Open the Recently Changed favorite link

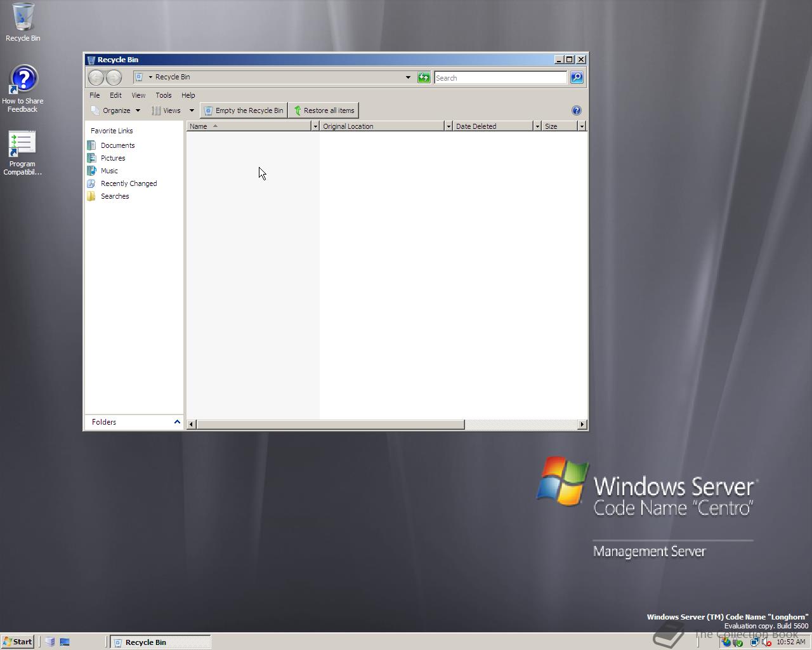pyautogui.click(x=129, y=183)
